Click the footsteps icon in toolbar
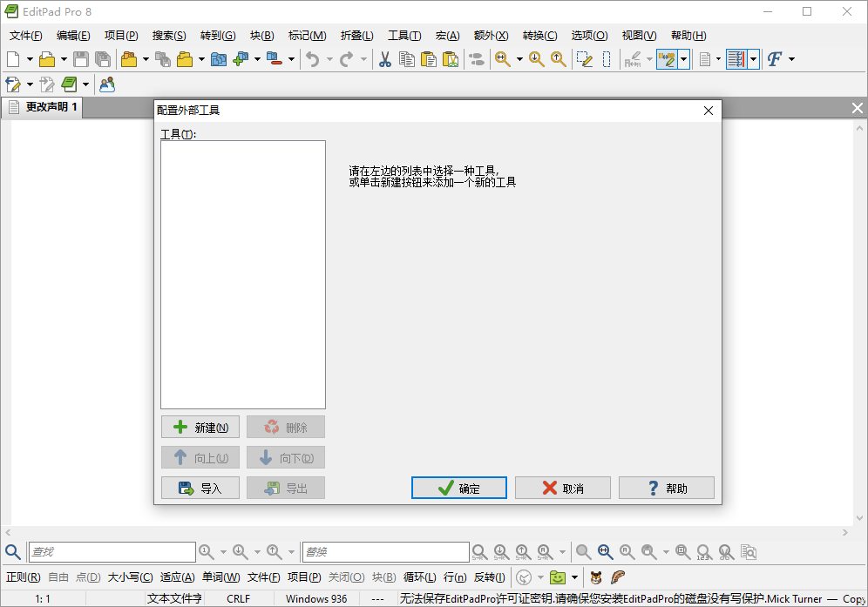The image size is (868, 607). [476, 59]
